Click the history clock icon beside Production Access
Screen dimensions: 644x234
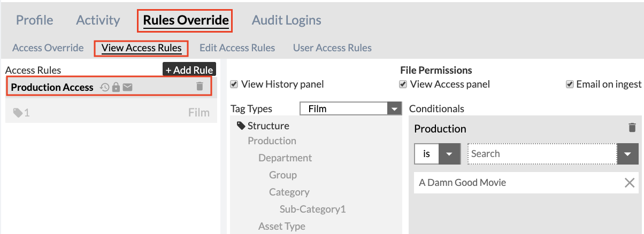tap(105, 87)
